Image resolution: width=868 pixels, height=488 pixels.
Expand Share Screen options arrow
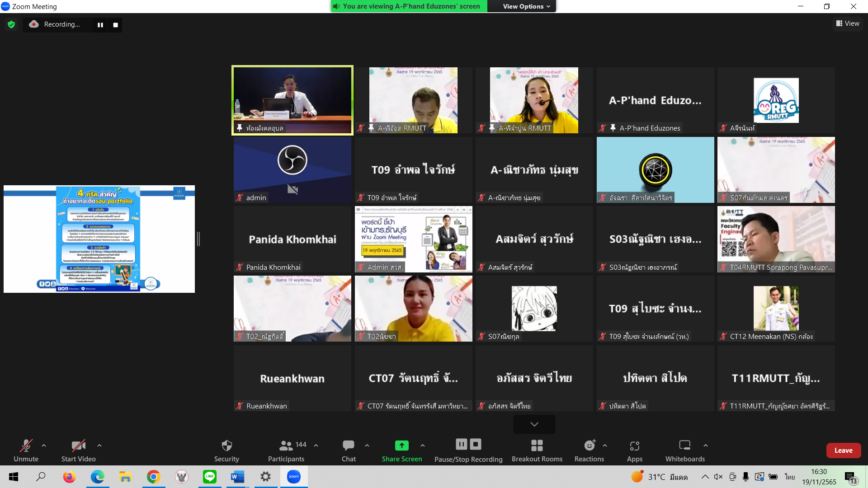tap(423, 446)
